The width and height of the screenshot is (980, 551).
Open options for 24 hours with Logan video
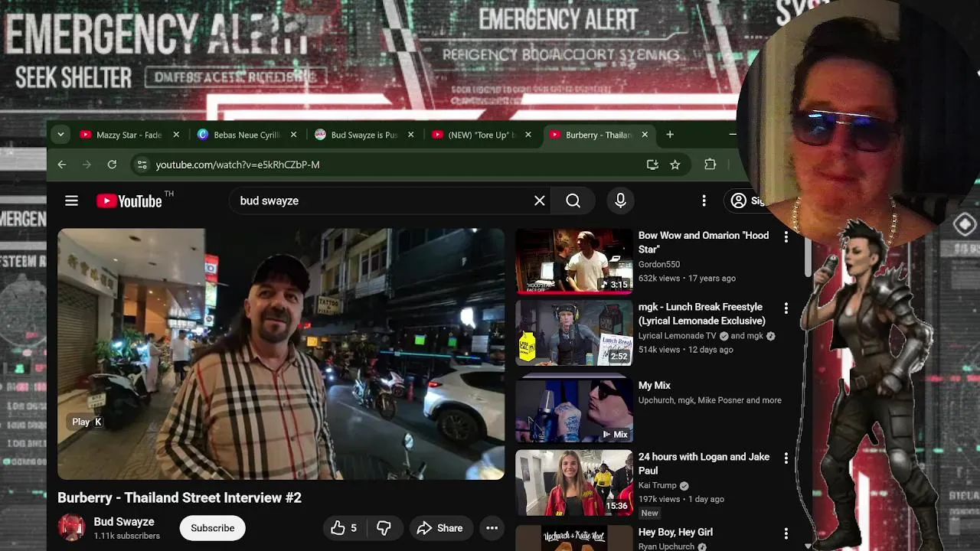click(x=786, y=458)
